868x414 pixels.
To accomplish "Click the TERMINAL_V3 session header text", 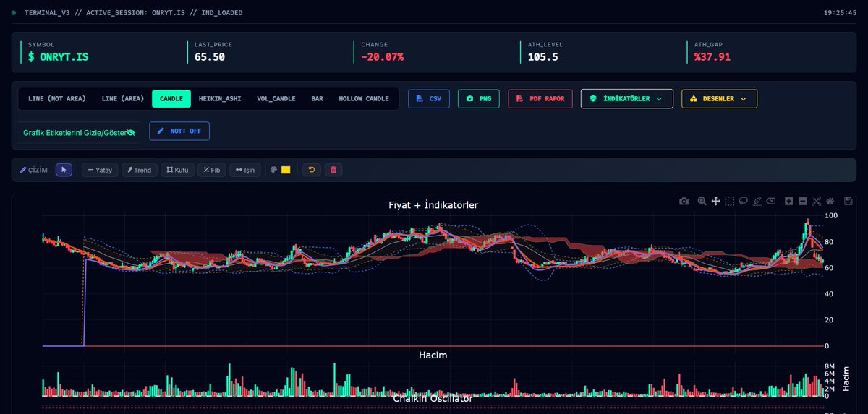I will tap(133, 13).
